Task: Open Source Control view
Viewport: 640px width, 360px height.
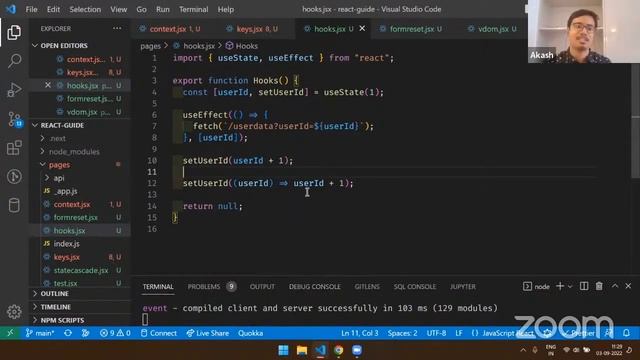Action: tap(14, 119)
